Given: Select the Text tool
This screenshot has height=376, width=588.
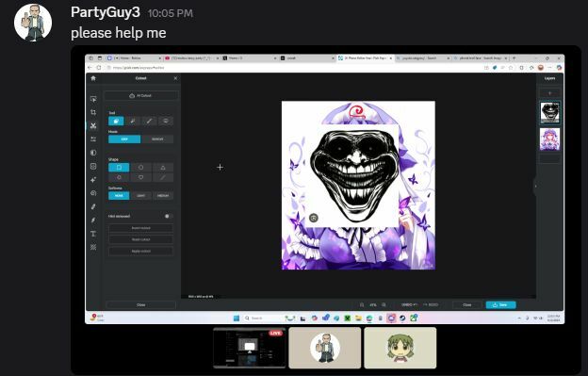Looking at the screenshot, I should point(93,234).
